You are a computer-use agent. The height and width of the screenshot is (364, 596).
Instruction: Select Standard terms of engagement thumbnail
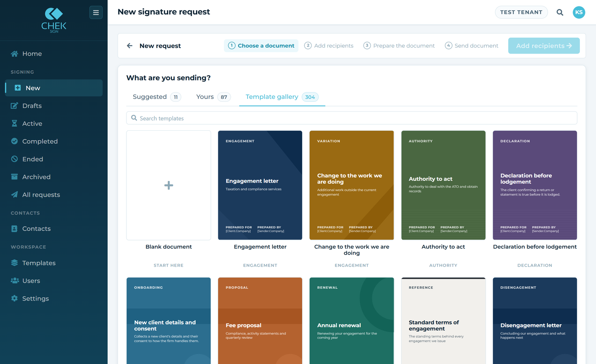[x=443, y=321]
